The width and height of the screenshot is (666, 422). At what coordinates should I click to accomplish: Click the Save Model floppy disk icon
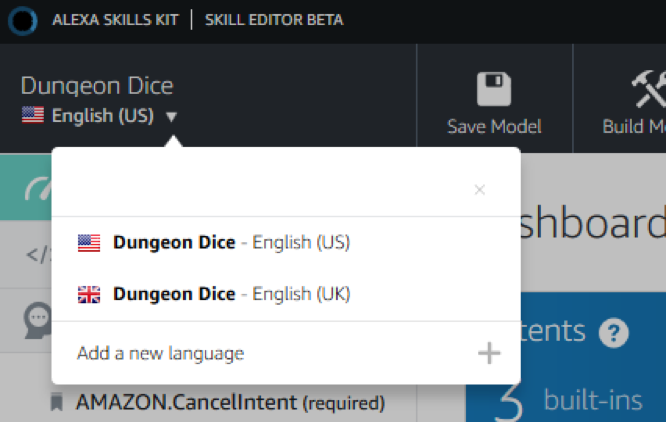tap(494, 90)
